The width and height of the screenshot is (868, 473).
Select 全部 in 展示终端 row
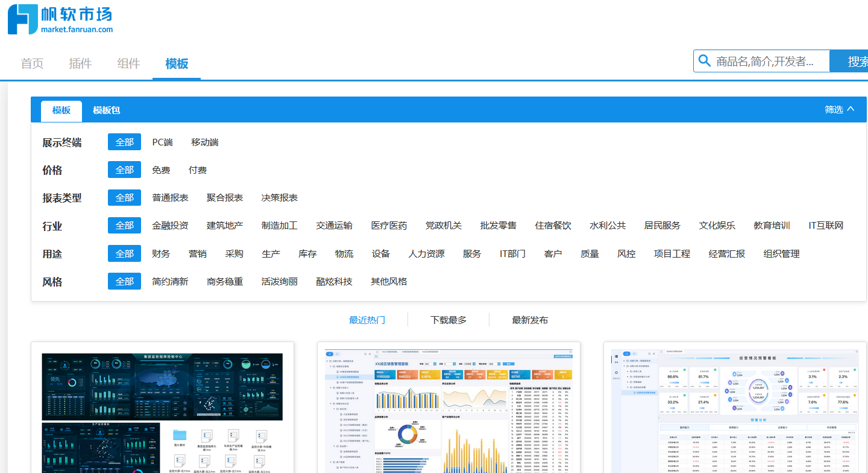[x=125, y=142]
